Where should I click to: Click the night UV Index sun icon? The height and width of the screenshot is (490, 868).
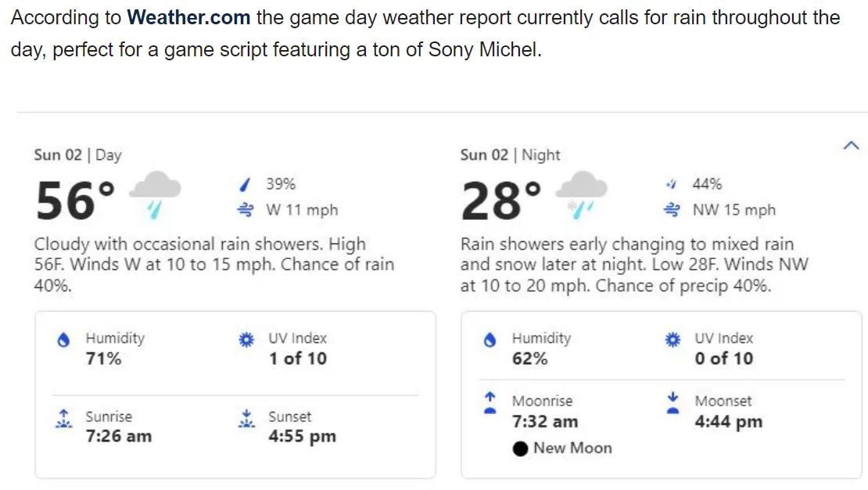tap(673, 340)
